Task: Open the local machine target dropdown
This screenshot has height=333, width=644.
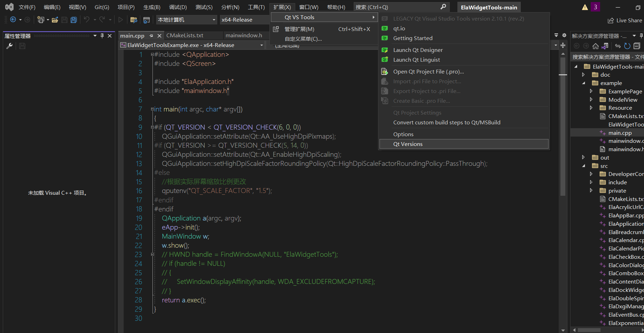Action: click(187, 20)
